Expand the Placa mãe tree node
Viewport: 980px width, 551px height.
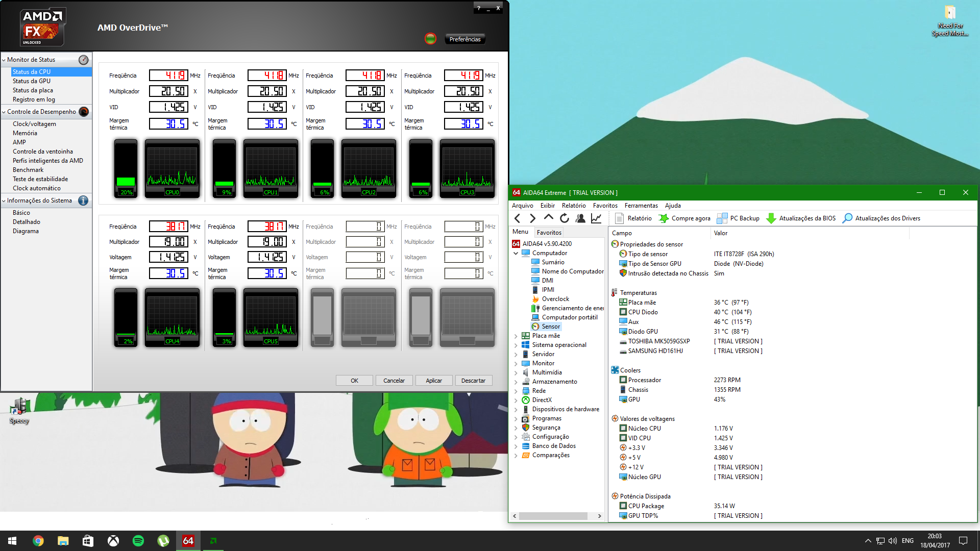[516, 336]
